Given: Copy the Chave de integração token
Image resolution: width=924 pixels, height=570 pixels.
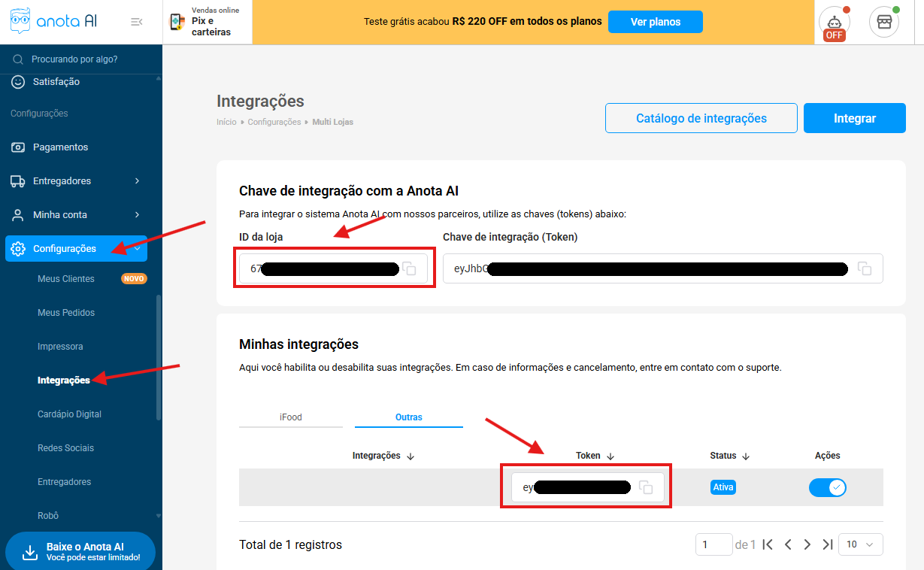Looking at the screenshot, I should point(865,268).
